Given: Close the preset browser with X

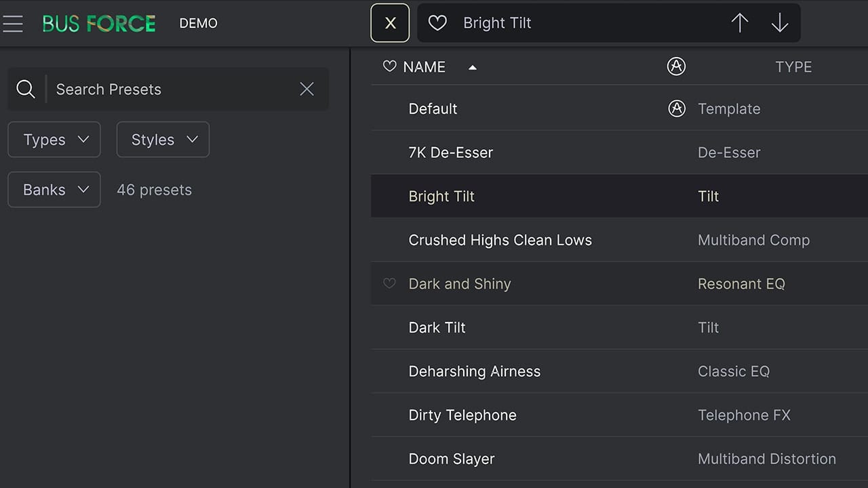Looking at the screenshot, I should (x=390, y=23).
